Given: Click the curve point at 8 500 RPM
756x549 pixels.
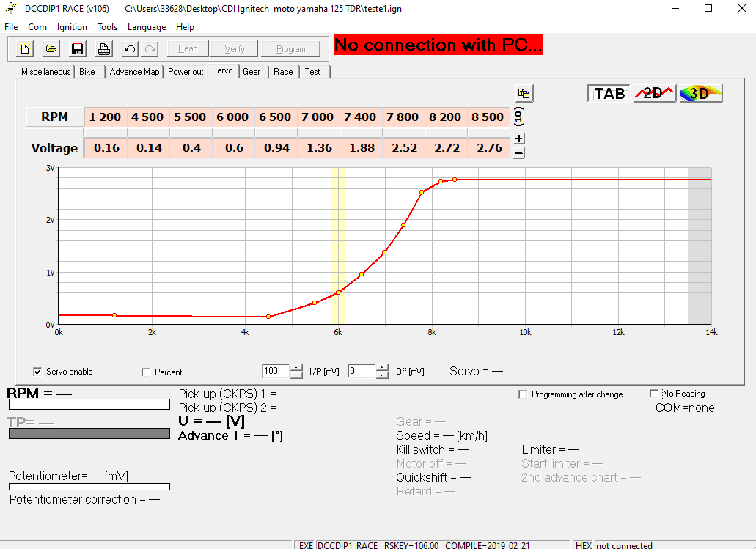Looking at the screenshot, I should (x=455, y=180).
